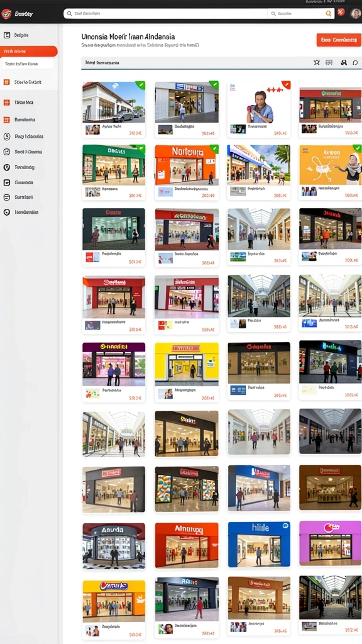Open the orange Alnaogg storefront listing
Viewport: 362px width, 644px height.
pyautogui.click(x=187, y=545)
